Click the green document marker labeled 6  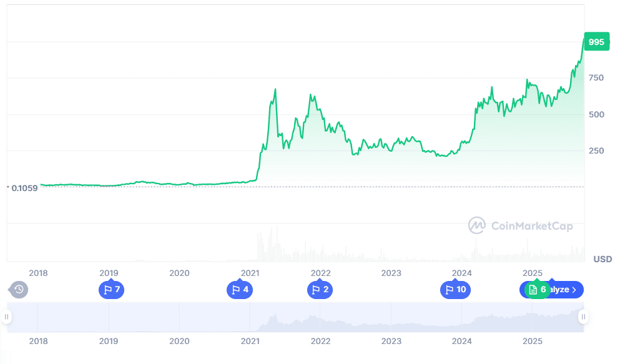[537, 289]
